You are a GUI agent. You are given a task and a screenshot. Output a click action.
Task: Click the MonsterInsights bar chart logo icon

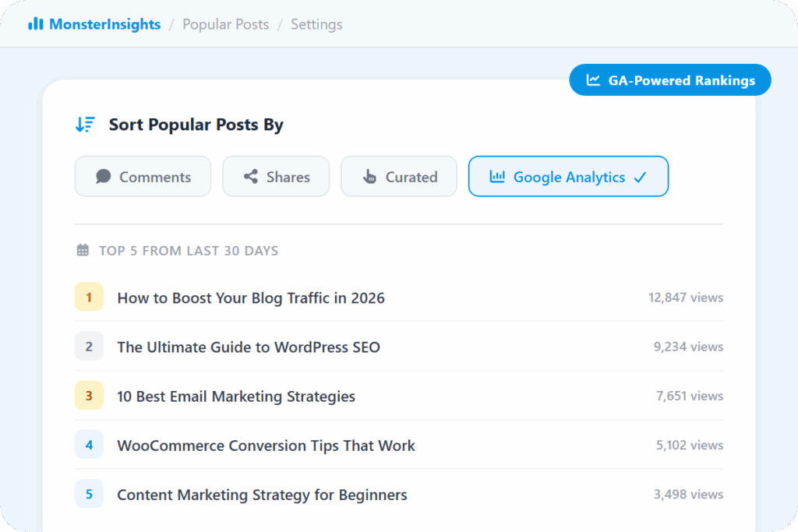36,24
